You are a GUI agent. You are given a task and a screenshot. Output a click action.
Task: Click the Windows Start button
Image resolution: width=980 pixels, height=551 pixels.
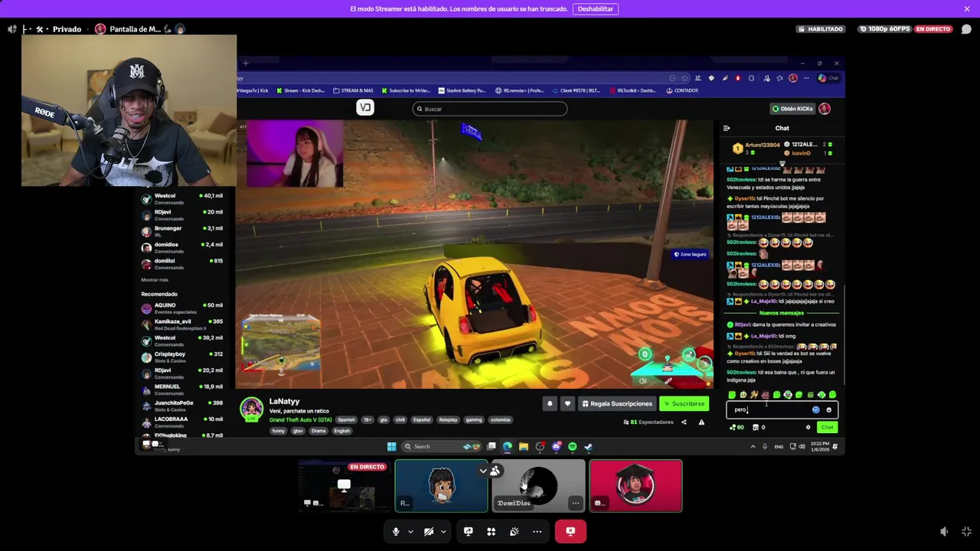pyautogui.click(x=391, y=447)
